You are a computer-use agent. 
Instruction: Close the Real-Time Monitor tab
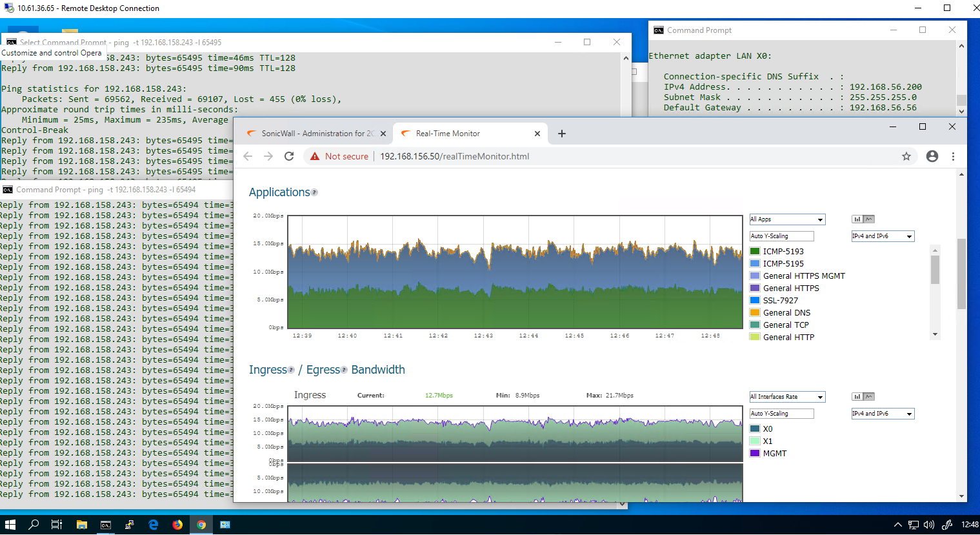point(537,134)
